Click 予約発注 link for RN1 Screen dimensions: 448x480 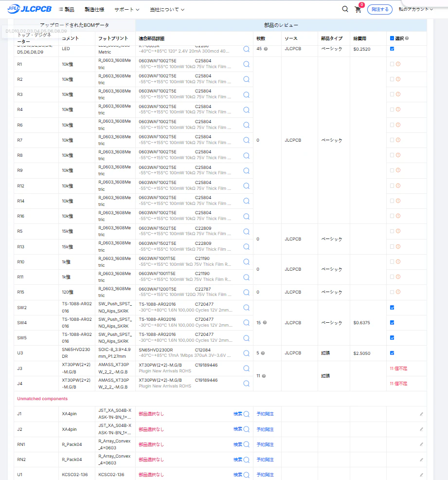point(265,444)
